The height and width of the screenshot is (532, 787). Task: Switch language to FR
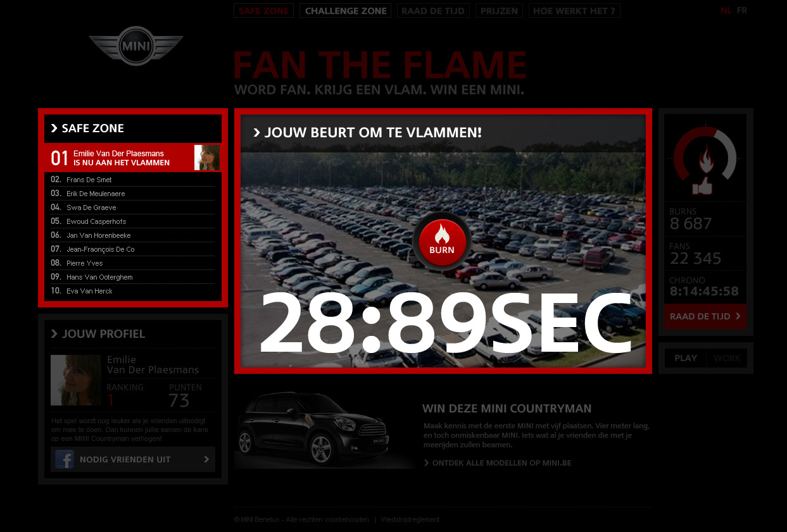(742, 10)
